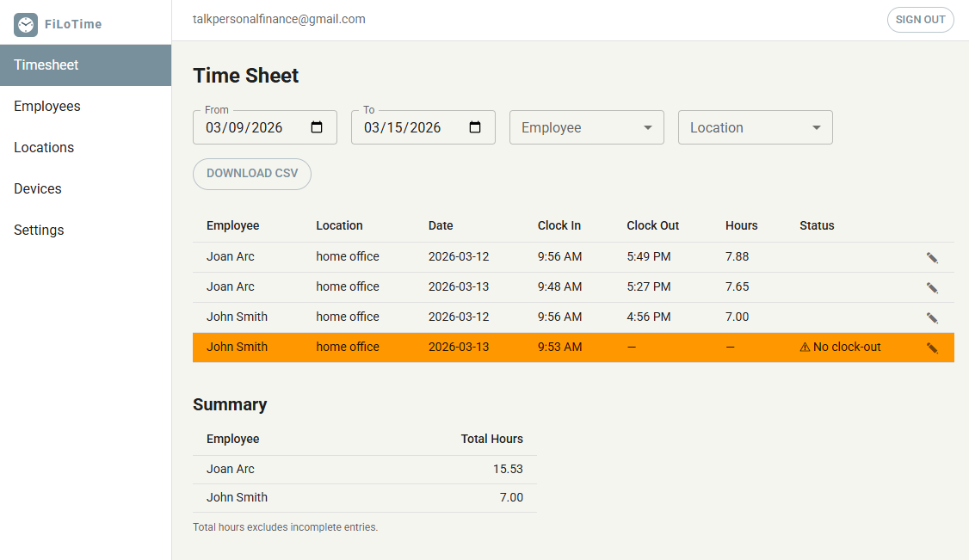Open the calendar picker for the To date

pyautogui.click(x=475, y=126)
